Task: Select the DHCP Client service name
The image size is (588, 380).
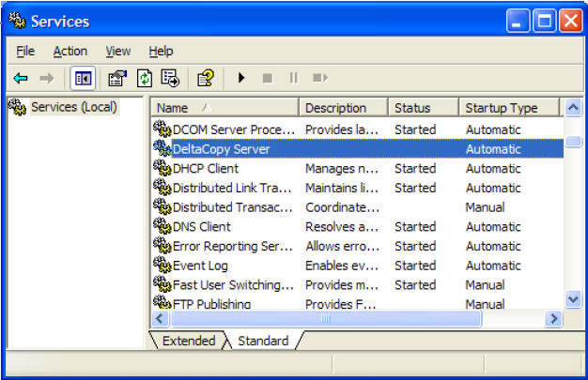Action: click(x=206, y=169)
